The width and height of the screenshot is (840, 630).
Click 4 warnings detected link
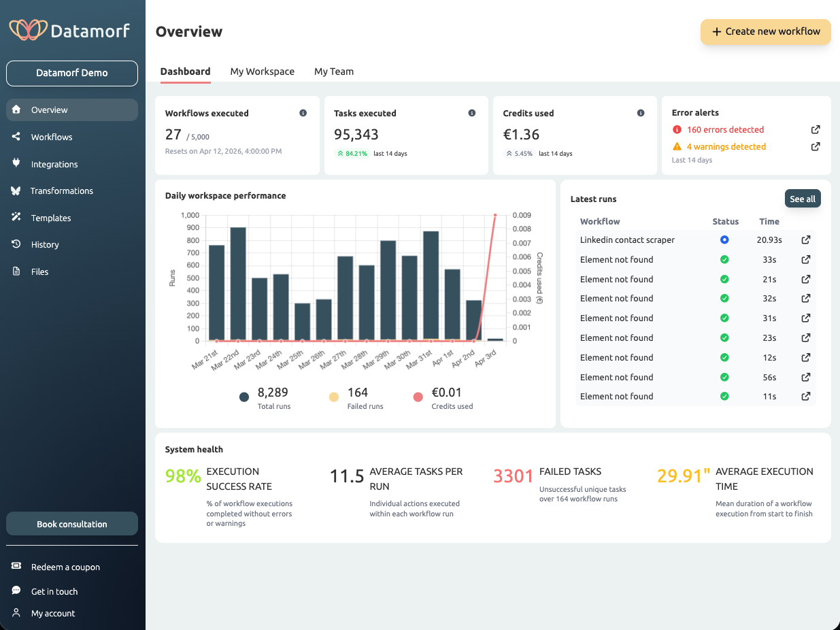tap(726, 146)
